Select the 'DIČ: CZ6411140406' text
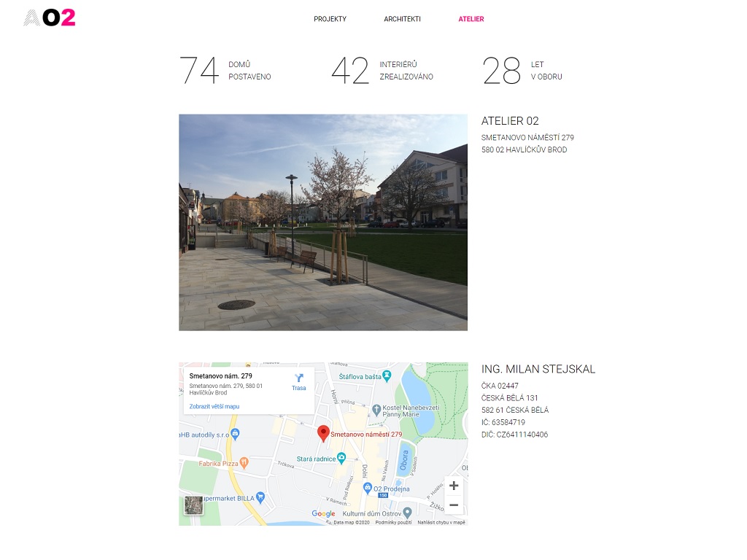The width and height of the screenshot is (747, 560). click(x=514, y=435)
